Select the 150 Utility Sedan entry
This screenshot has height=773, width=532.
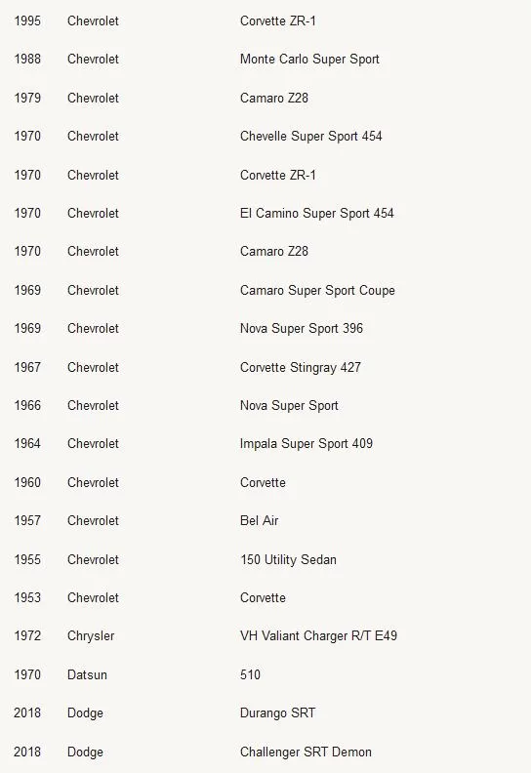[x=288, y=559]
